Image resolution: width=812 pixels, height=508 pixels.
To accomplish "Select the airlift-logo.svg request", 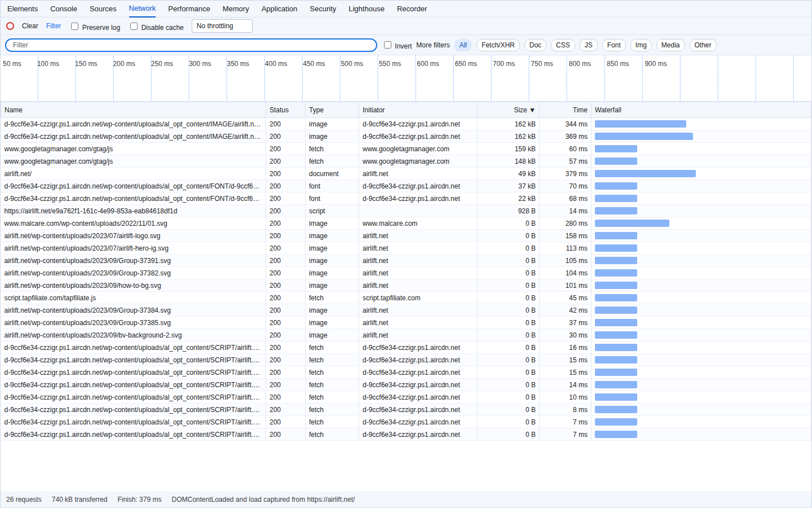I will 405,236.
